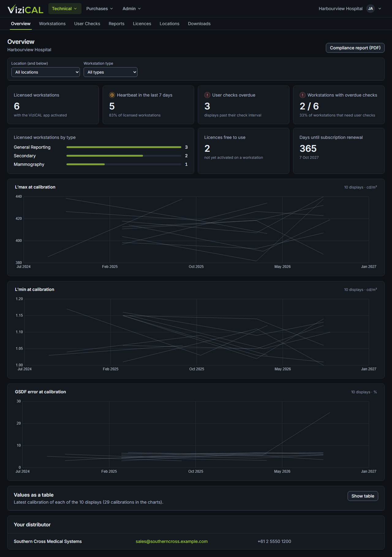Click the Licences free to use card

click(243, 151)
